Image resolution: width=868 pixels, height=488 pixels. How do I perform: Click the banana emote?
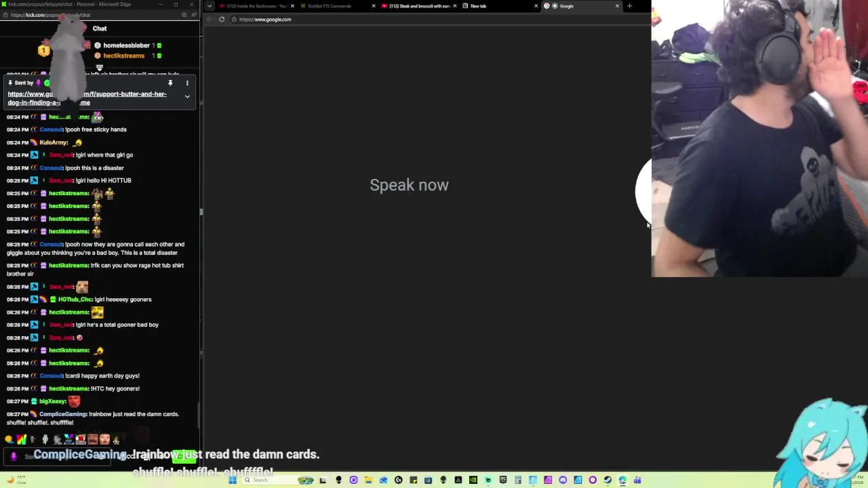point(116,440)
